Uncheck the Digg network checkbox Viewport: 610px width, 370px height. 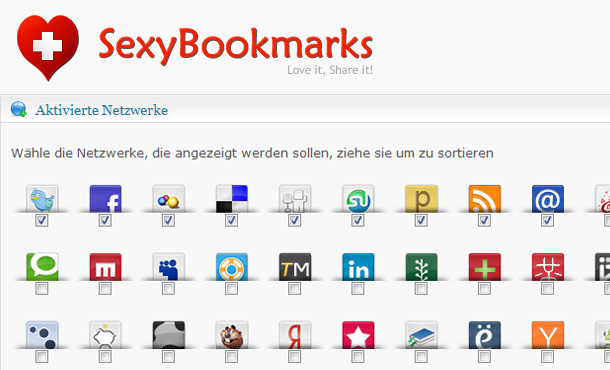[x=295, y=221]
